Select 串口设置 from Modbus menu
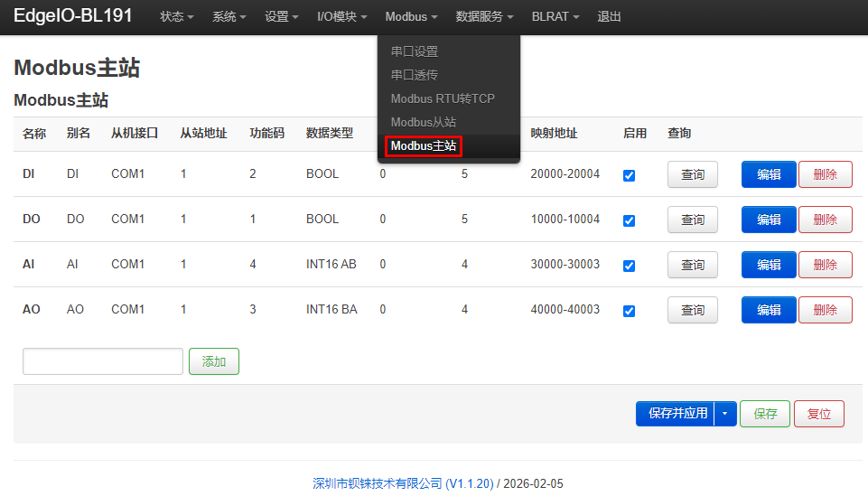Screen dimensions: 868x496 click(x=414, y=51)
